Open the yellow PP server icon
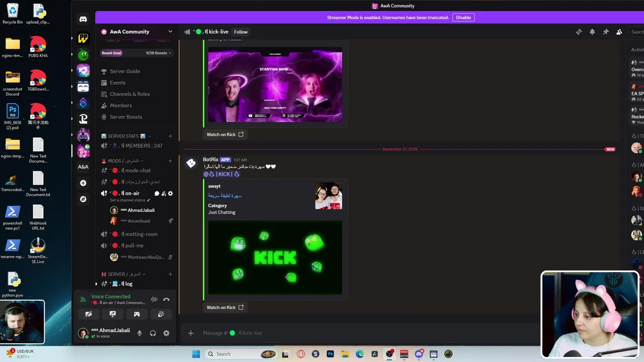The width and height of the screenshot is (644, 362). (83, 38)
